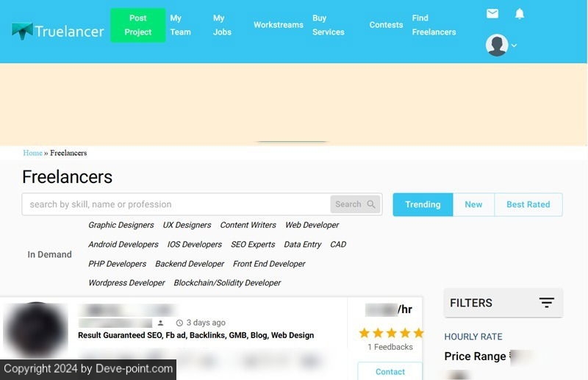
Task: Click the user profile avatar
Action: tap(497, 45)
